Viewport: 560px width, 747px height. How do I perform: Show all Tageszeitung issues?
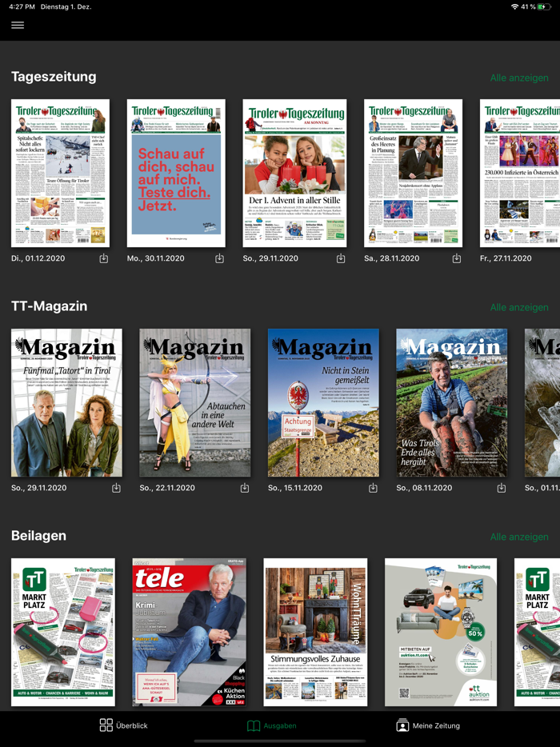[519, 78]
